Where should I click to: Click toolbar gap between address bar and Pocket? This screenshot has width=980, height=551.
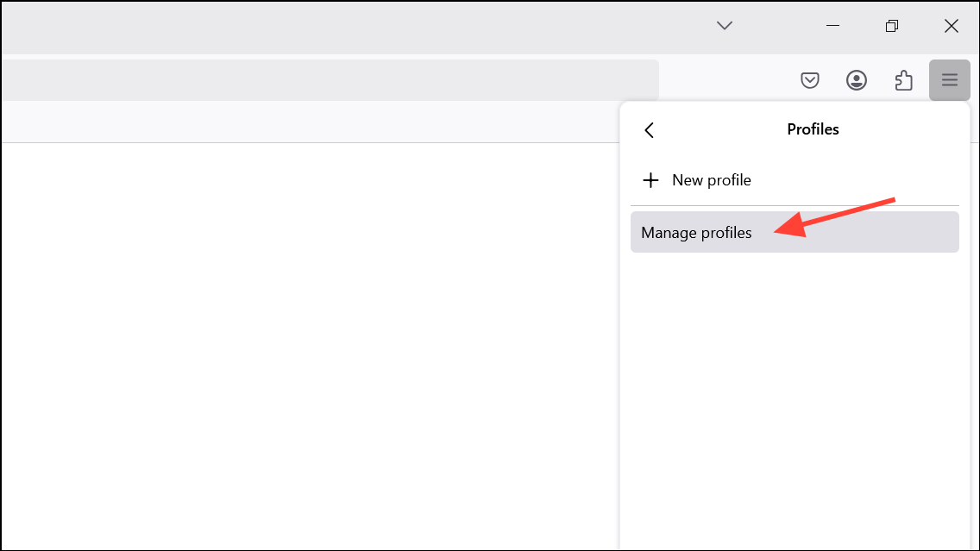pos(725,80)
